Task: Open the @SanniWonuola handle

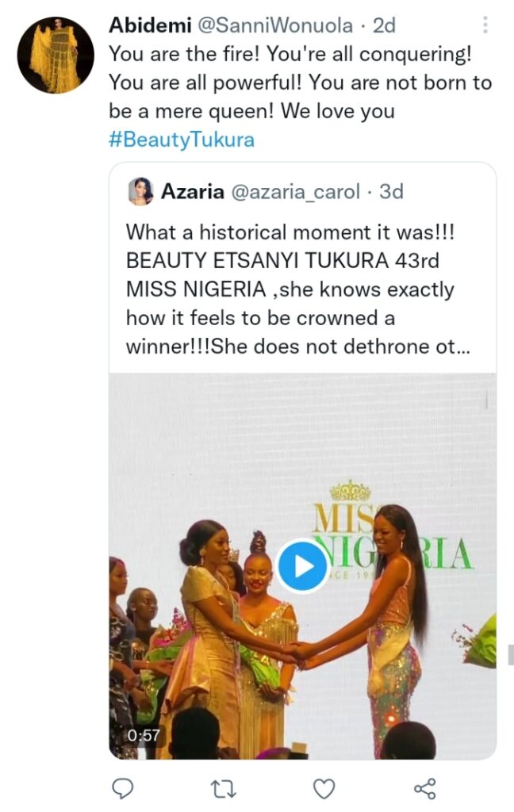Action: click(x=274, y=25)
